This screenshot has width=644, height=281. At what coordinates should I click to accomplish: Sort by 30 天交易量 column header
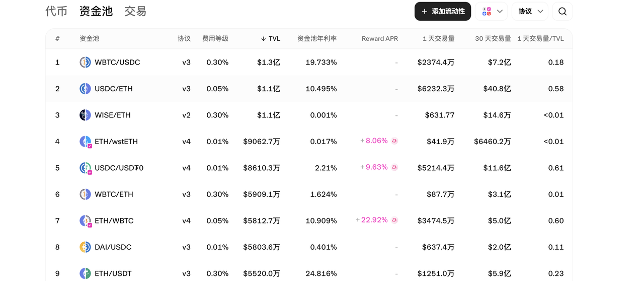click(x=493, y=39)
